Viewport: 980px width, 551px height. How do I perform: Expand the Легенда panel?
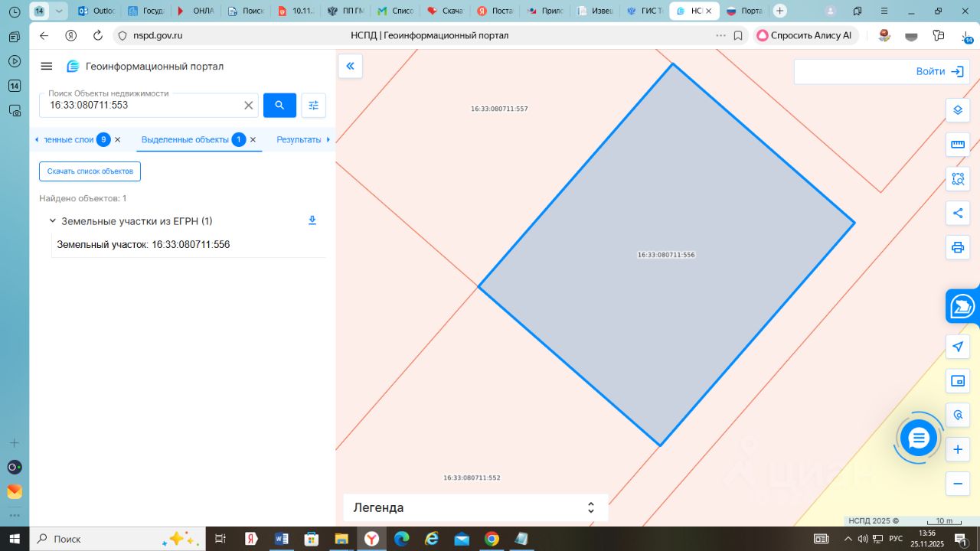pos(475,507)
